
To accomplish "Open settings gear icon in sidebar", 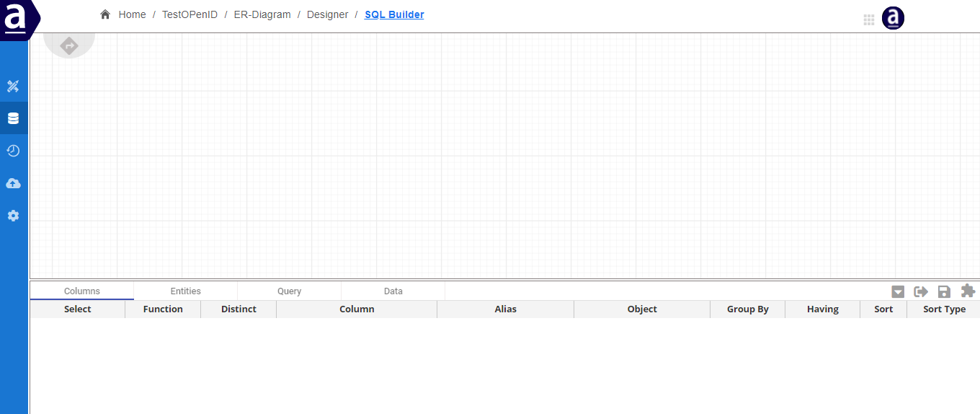I will click(x=13, y=216).
